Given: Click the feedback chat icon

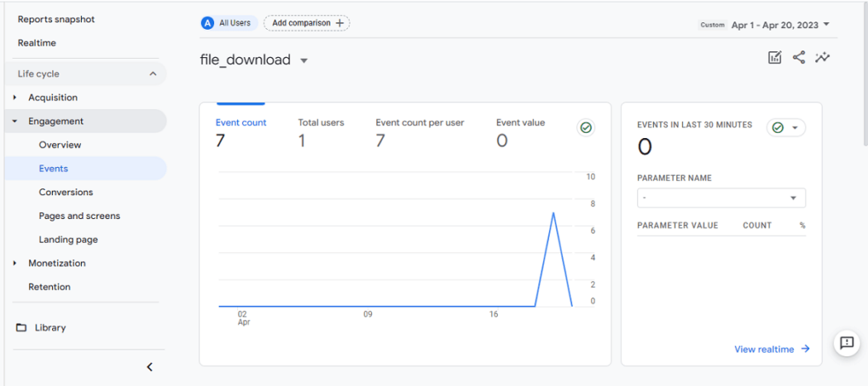Looking at the screenshot, I should 847,343.
